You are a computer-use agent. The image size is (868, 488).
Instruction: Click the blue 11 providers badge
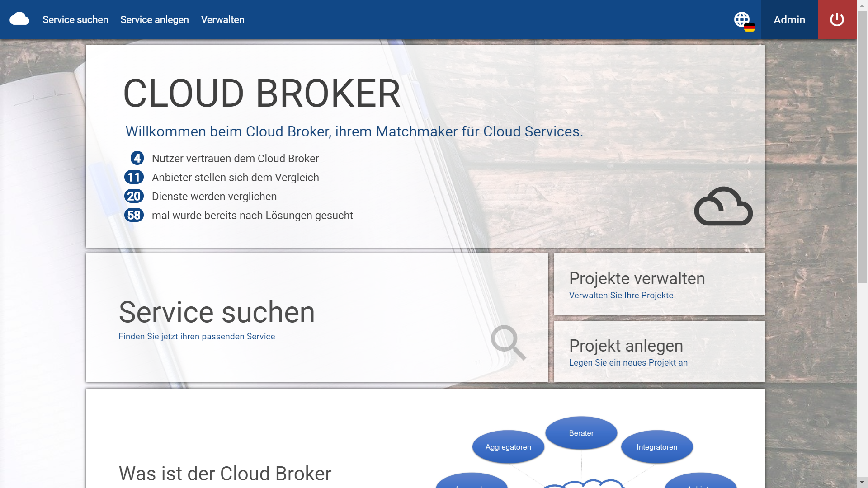134,177
